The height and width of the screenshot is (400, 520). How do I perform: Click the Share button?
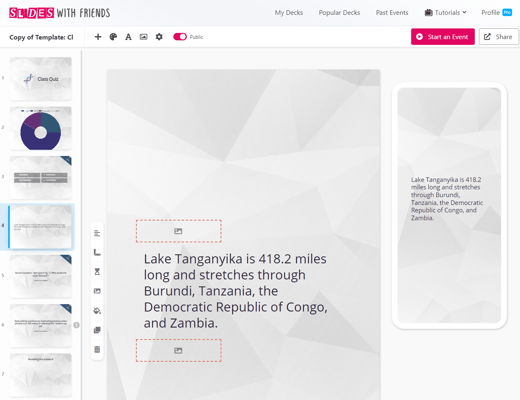click(x=499, y=37)
